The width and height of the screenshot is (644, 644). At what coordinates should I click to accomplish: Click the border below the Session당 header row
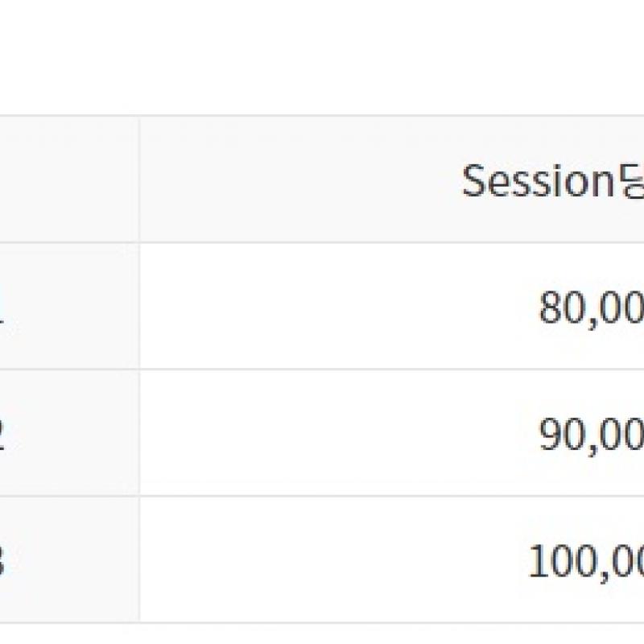[x=322, y=242]
